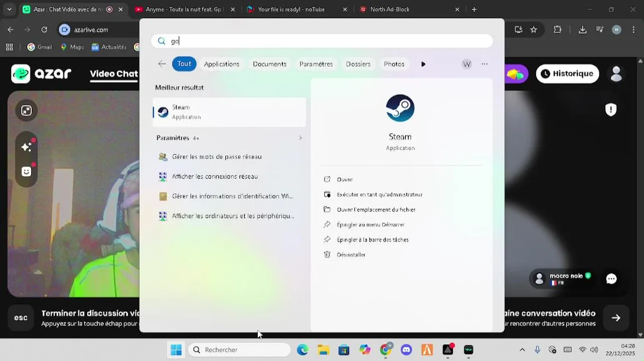Open 'Afficher les connexions réseau'
The width and height of the screenshot is (644, 361).
tap(229, 176)
